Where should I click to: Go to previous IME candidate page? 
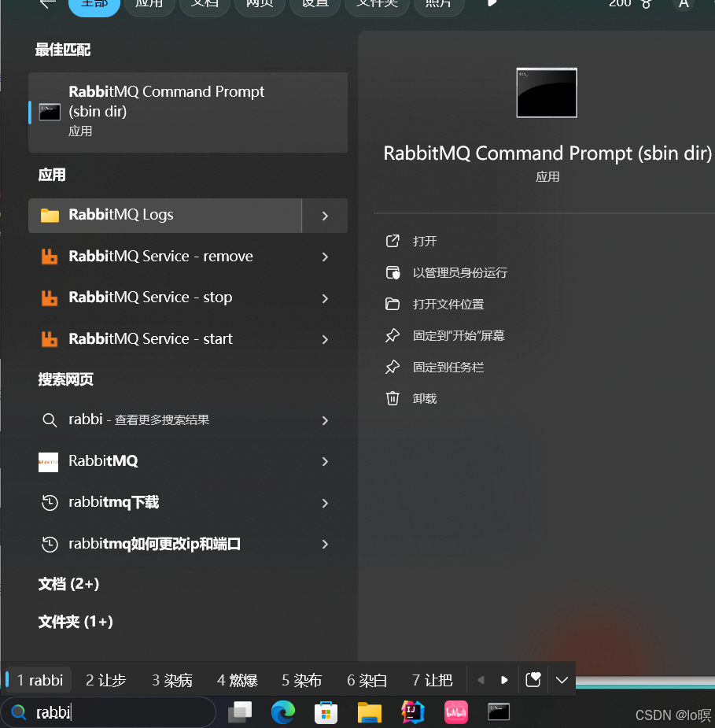coord(481,680)
